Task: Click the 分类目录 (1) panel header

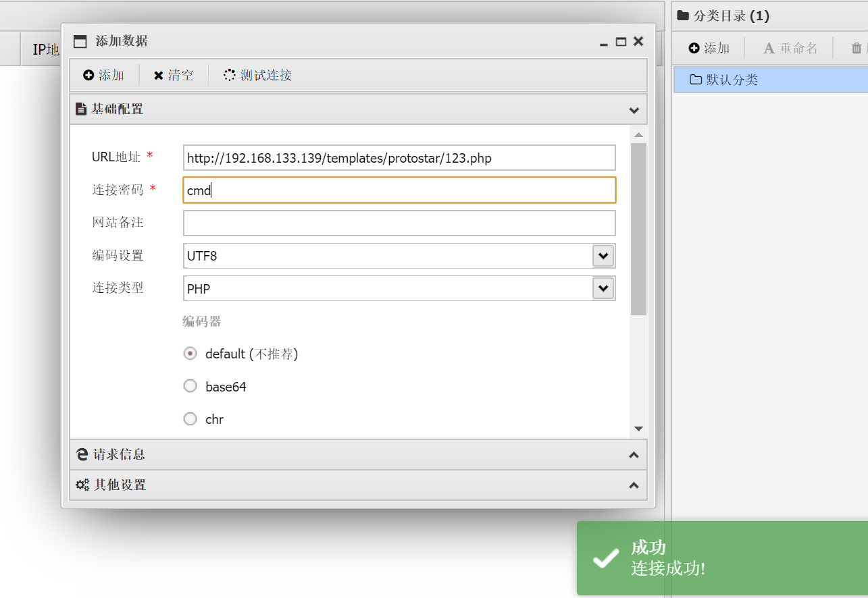Action: [x=770, y=16]
